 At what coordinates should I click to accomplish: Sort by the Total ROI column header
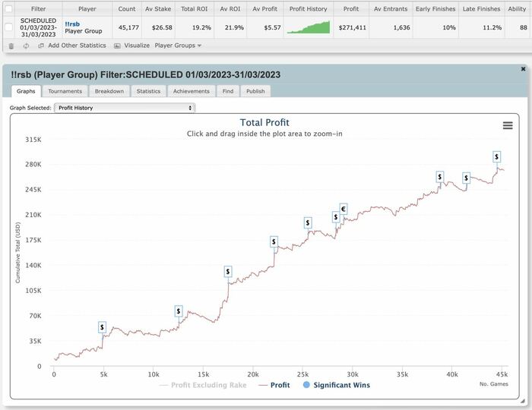click(x=194, y=9)
